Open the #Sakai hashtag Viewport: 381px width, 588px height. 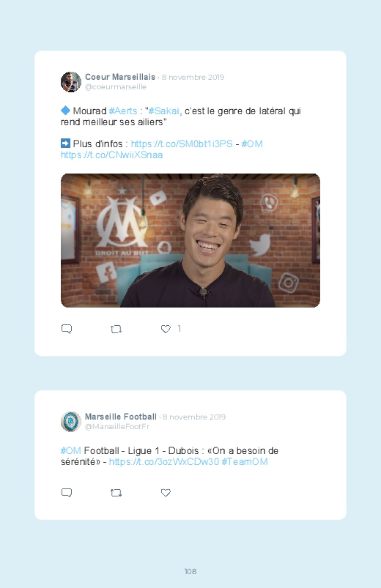tap(163, 111)
